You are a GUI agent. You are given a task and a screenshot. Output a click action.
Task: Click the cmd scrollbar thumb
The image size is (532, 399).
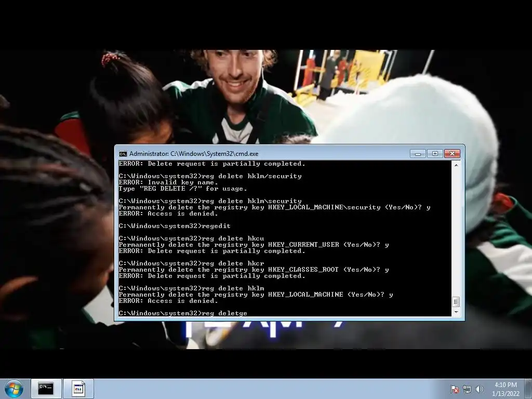456,302
